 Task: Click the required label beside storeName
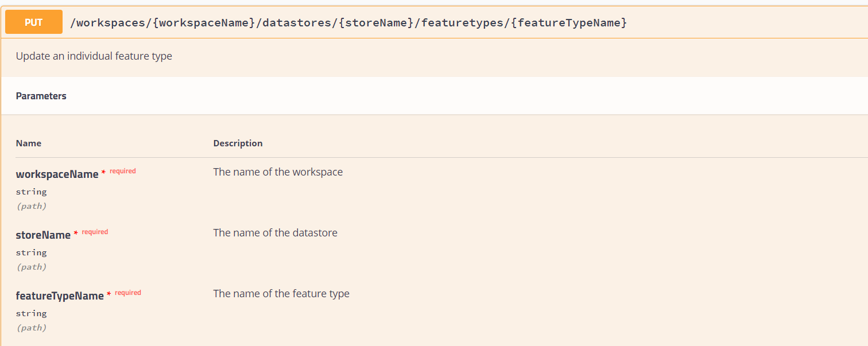point(95,232)
